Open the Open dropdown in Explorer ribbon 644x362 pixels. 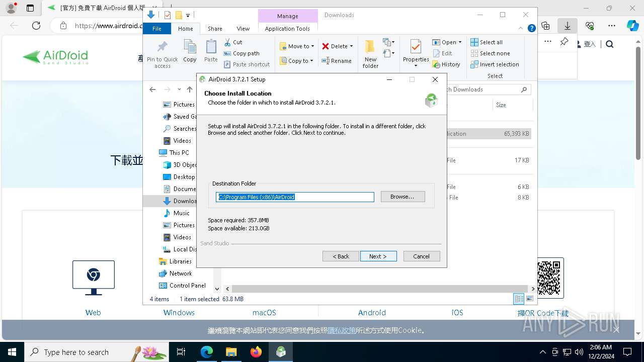tap(447, 42)
